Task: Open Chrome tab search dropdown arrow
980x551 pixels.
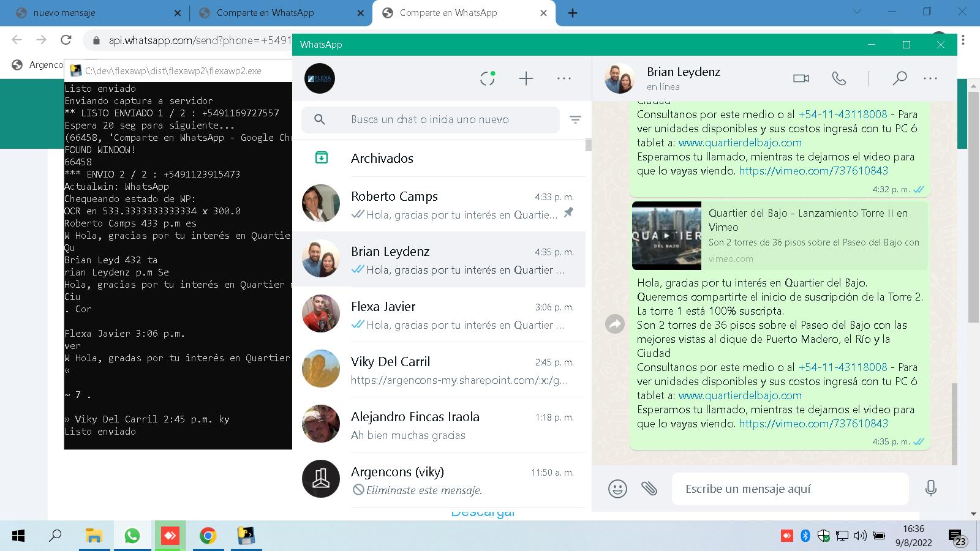Action: click(x=858, y=12)
